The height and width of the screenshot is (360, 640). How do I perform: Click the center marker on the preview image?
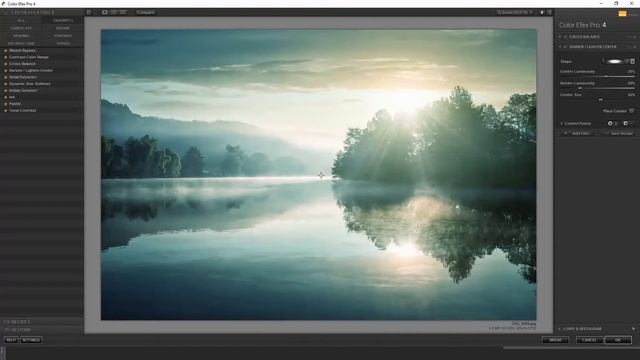(x=321, y=176)
